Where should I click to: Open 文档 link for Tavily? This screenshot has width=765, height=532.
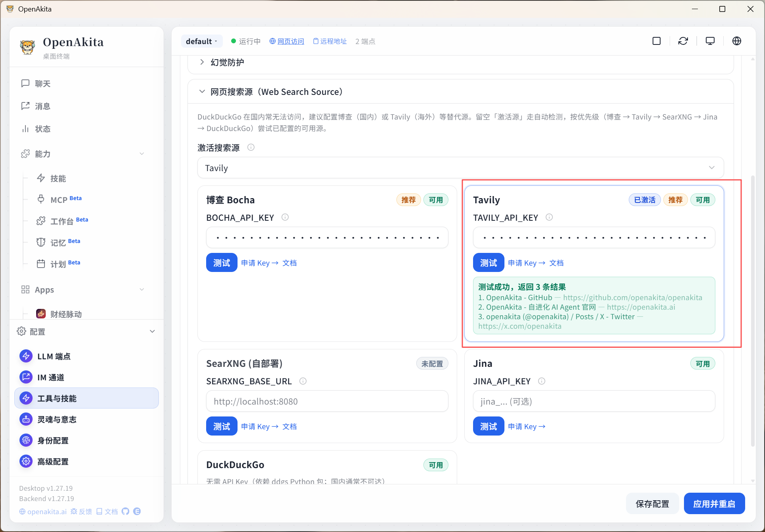click(556, 263)
